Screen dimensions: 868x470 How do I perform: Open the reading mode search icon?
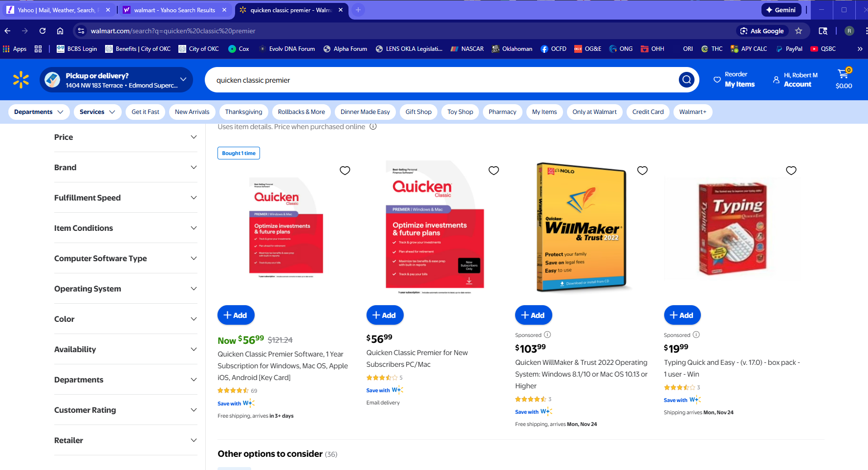[823, 31]
